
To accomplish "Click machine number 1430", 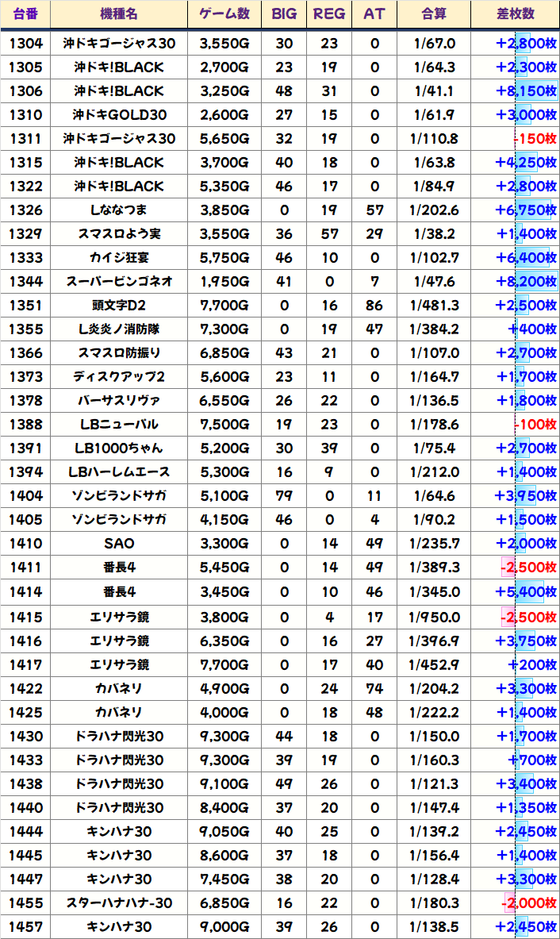I will pyautogui.click(x=25, y=736).
